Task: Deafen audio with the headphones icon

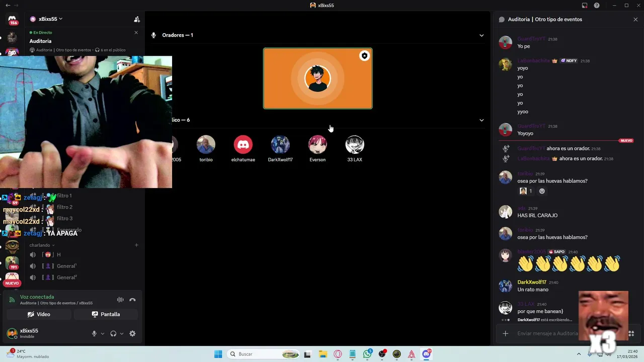Action: point(113,334)
